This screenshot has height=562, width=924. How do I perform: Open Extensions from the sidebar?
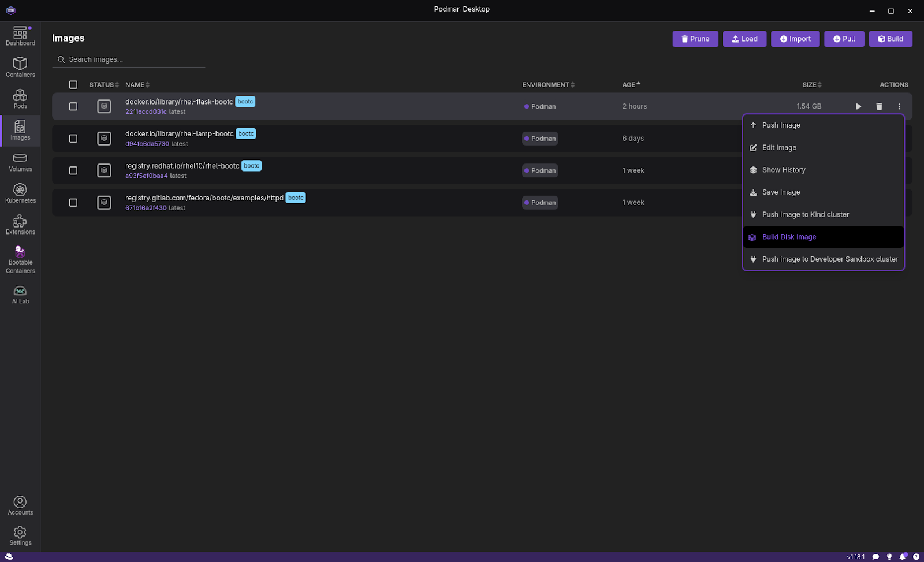(20, 225)
